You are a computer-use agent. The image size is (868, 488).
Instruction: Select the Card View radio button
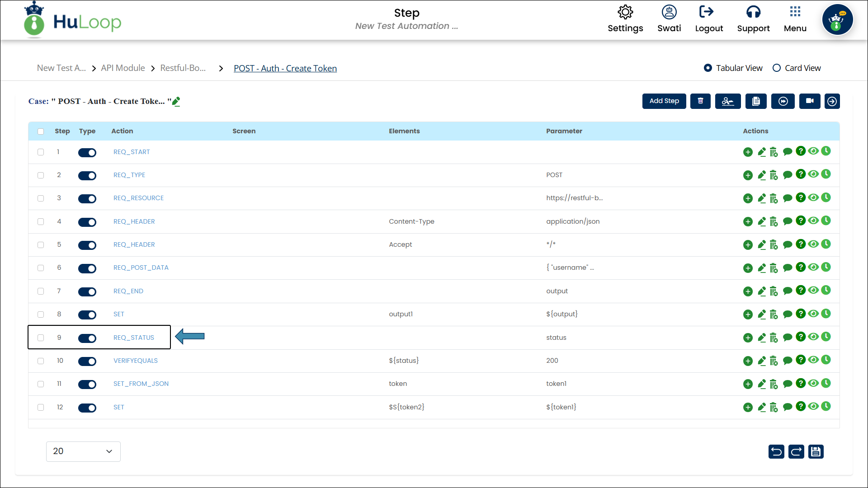point(777,68)
